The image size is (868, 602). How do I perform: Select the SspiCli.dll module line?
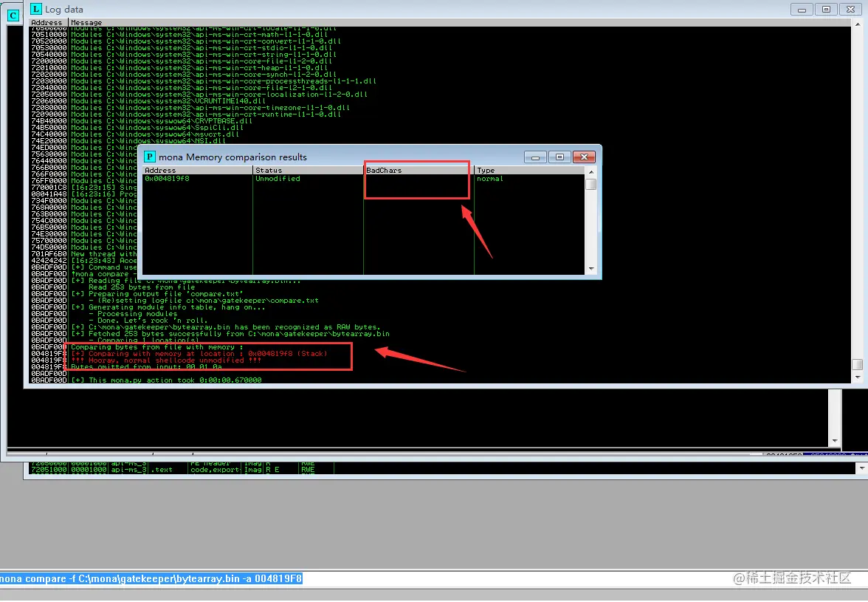click(x=157, y=127)
